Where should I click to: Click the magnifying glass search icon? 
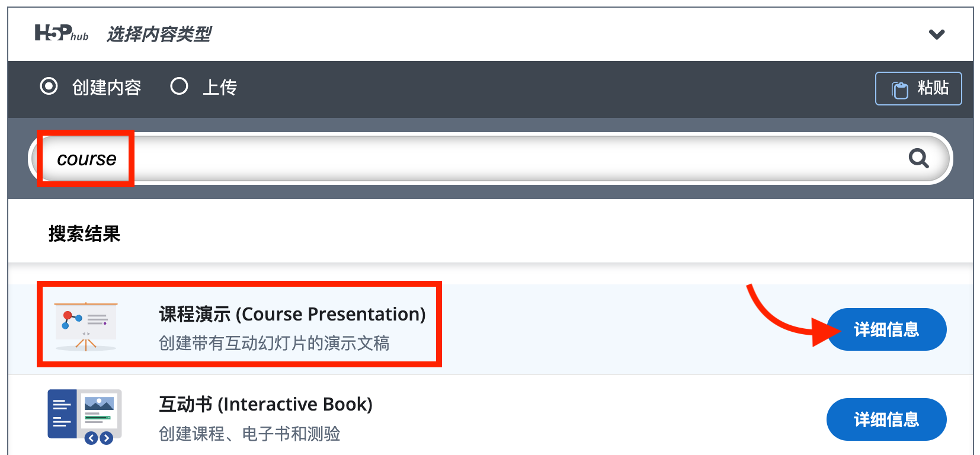point(918,158)
